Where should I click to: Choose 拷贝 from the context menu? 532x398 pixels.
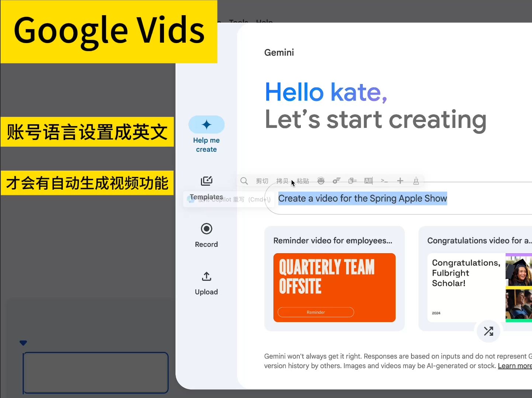[x=282, y=181]
